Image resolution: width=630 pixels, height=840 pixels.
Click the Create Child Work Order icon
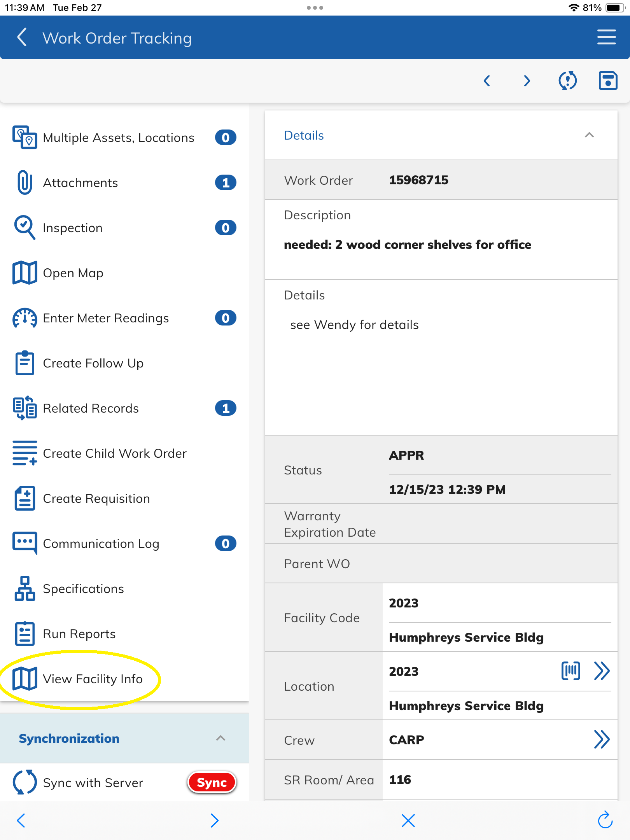24,453
